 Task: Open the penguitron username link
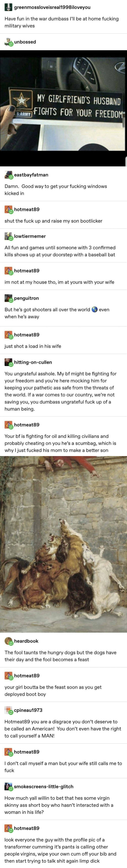[x=27, y=298]
